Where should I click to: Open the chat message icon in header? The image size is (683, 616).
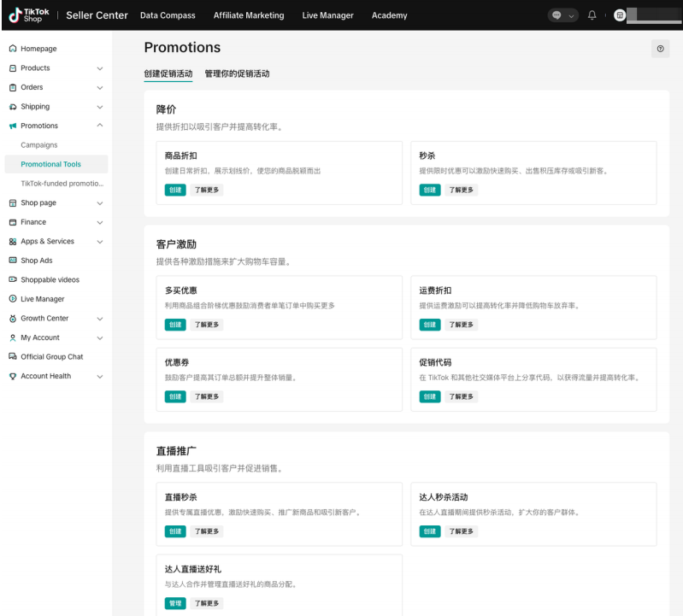pos(557,15)
